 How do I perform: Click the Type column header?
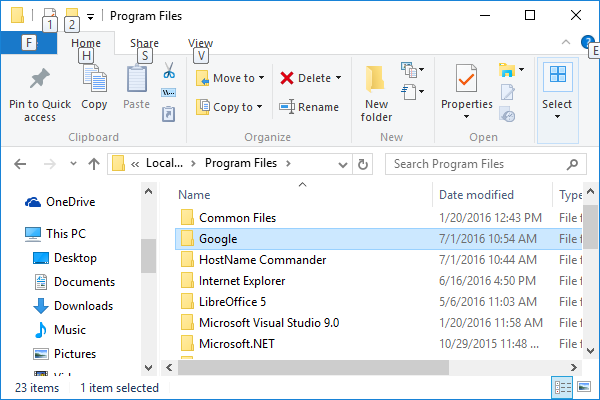[570, 195]
